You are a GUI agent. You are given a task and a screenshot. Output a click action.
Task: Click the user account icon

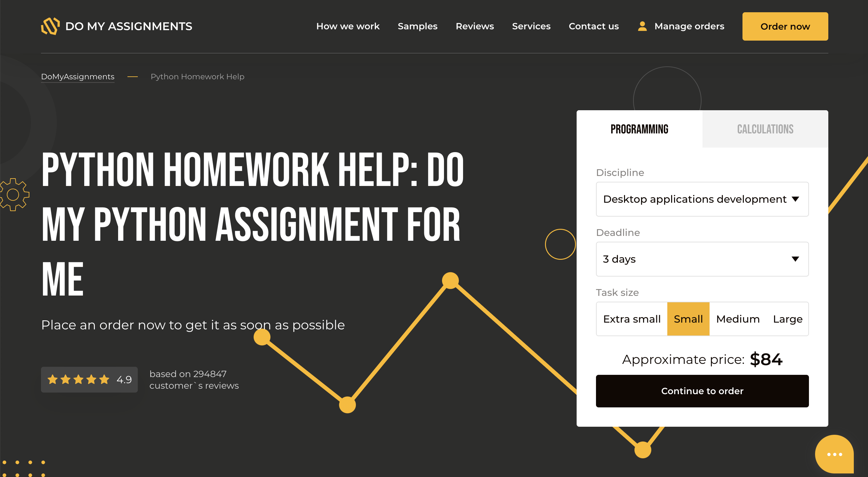coord(643,26)
